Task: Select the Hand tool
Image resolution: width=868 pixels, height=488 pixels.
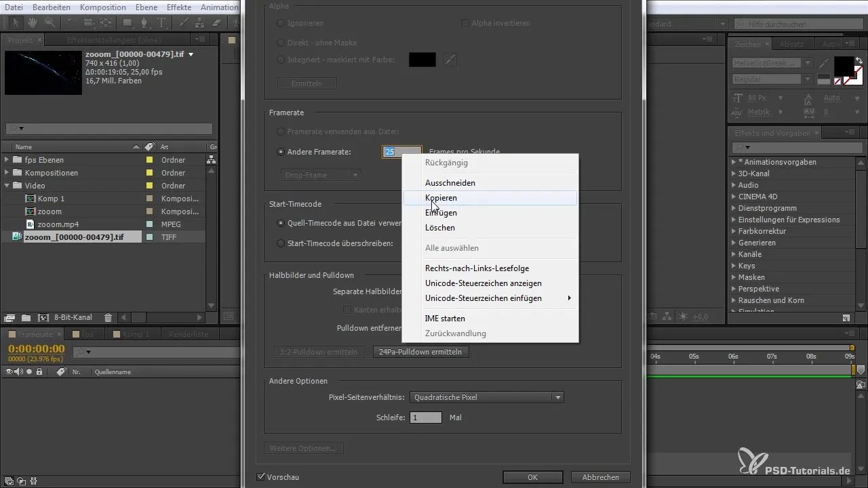Action: 31,22
